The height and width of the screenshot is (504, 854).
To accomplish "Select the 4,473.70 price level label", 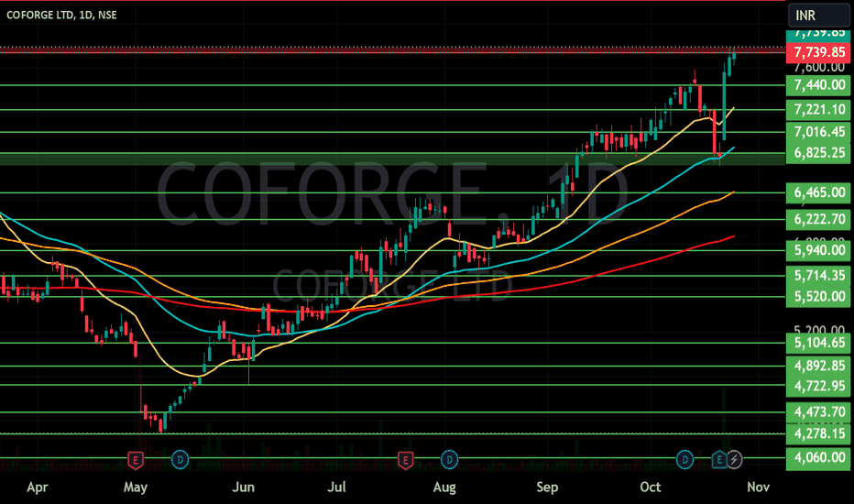I will [x=818, y=412].
